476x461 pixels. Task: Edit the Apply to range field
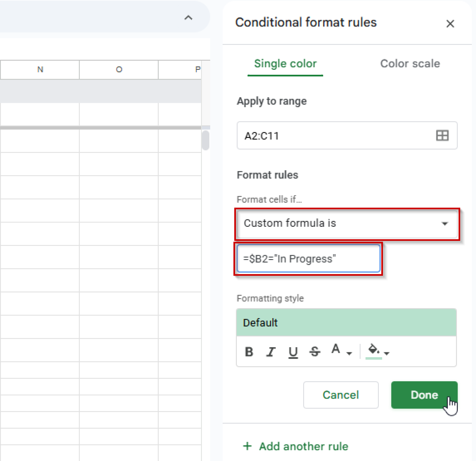[x=316, y=136]
